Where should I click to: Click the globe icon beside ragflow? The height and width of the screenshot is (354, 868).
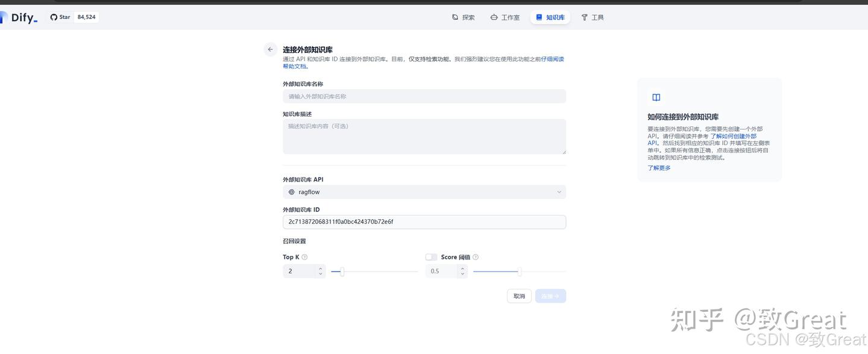292,191
